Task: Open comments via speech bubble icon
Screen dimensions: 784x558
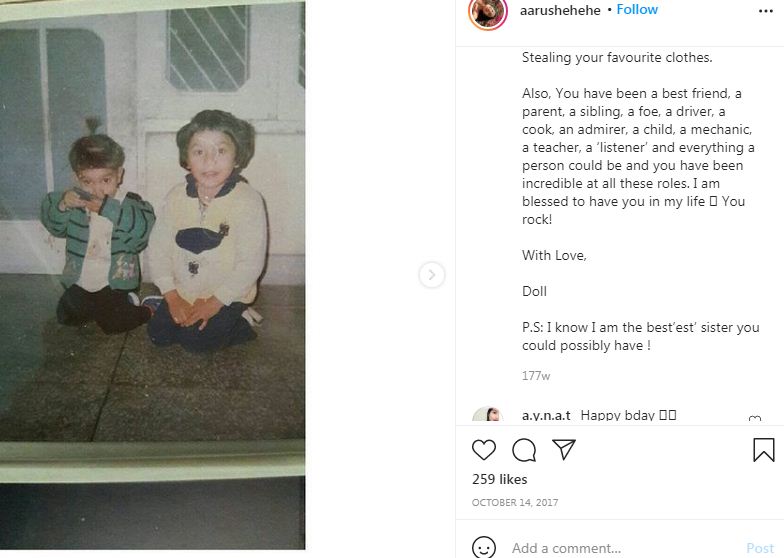Action: point(524,450)
